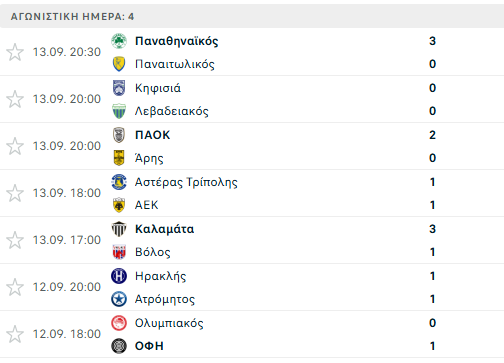Click the Άρης yellow crest icon
Image resolution: width=504 pixels, height=363 pixels.
119,158
